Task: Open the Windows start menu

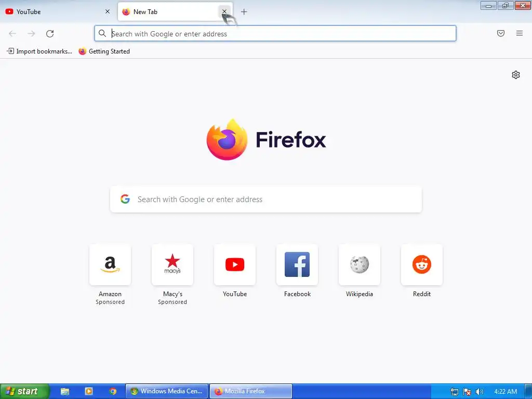Action: pyautogui.click(x=24, y=391)
